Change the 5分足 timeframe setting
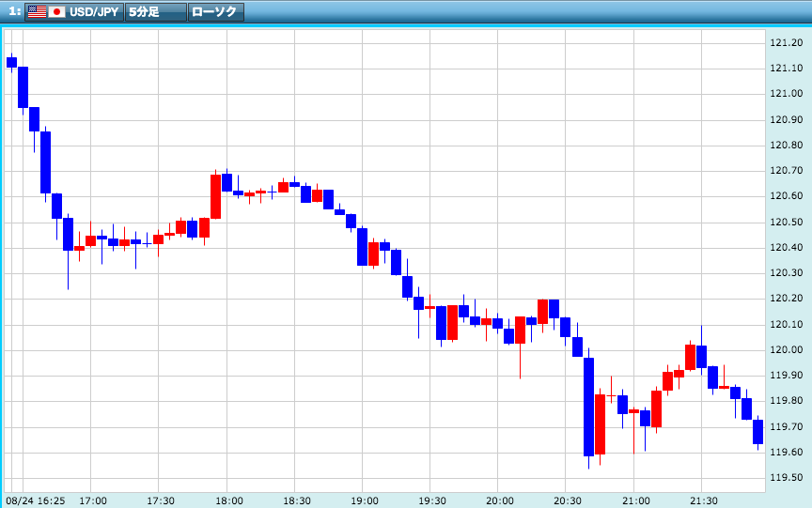This screenshot has height=508, width=812. (x=156, y=11)
